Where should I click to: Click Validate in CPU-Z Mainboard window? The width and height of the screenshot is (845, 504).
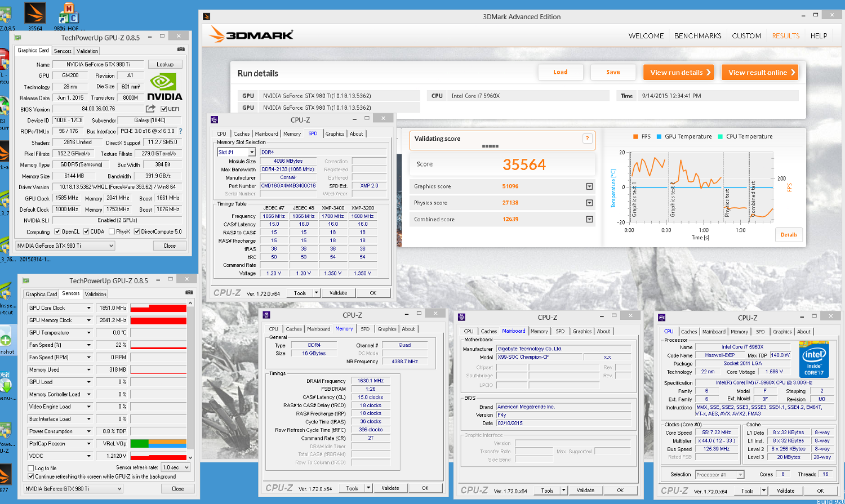pos(585,490)
